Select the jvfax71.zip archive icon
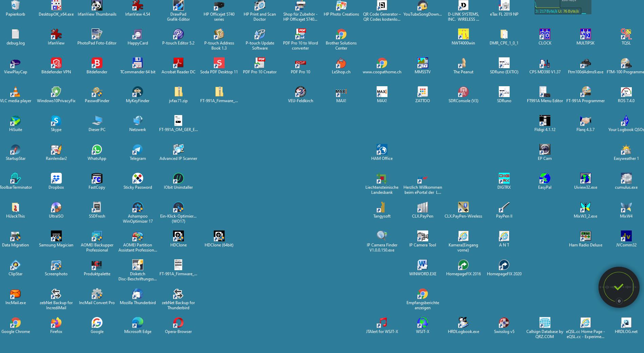The image size is (644, 353). coord(178,92)
